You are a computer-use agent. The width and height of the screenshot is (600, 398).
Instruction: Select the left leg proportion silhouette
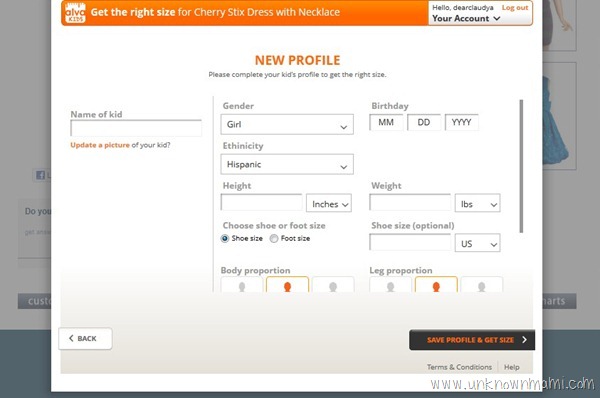[x=390, y=285]
